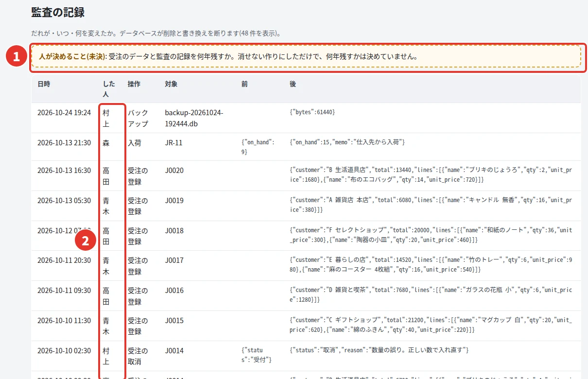
Task: Select J0014 in the 受注の取消 row
Action: (174, 351)
